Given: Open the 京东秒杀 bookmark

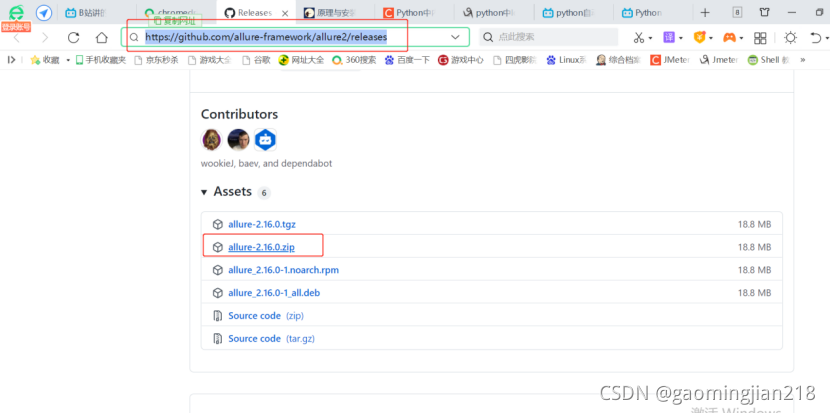Looking at the screenshot, I should pos(157,60).
